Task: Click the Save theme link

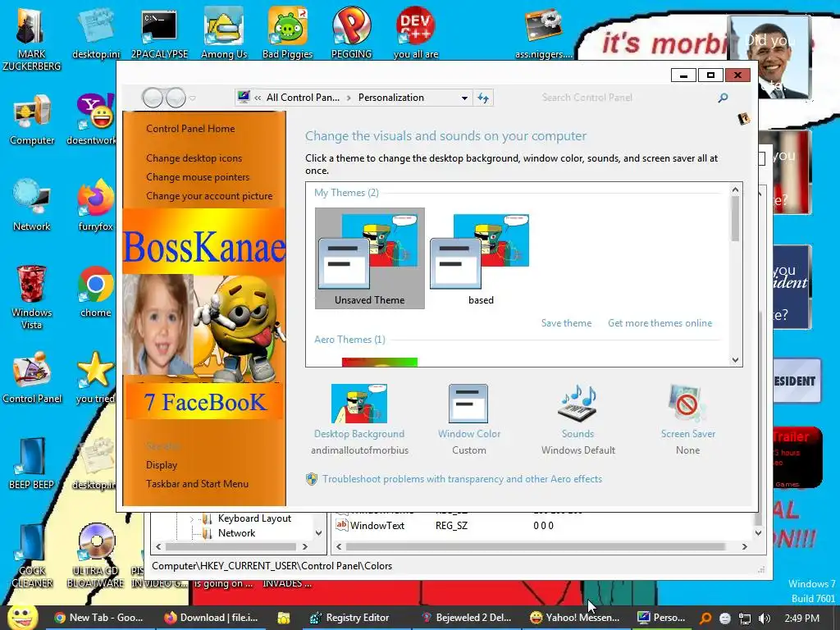Action: pos(566,323)
